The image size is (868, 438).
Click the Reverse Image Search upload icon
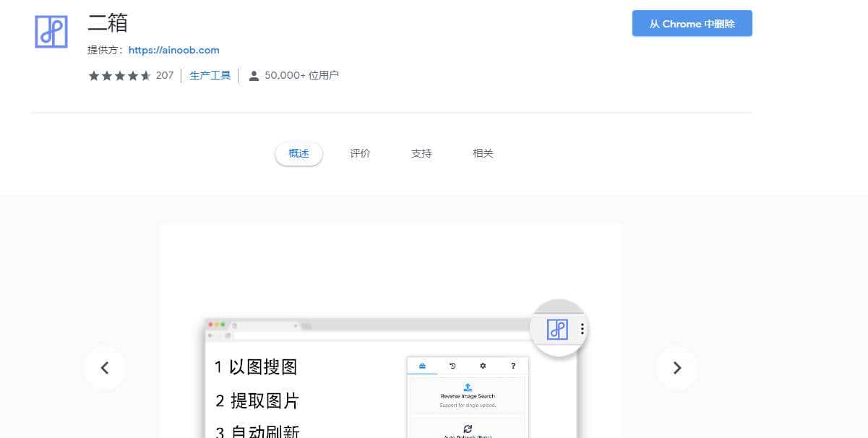tap(468, 386)
